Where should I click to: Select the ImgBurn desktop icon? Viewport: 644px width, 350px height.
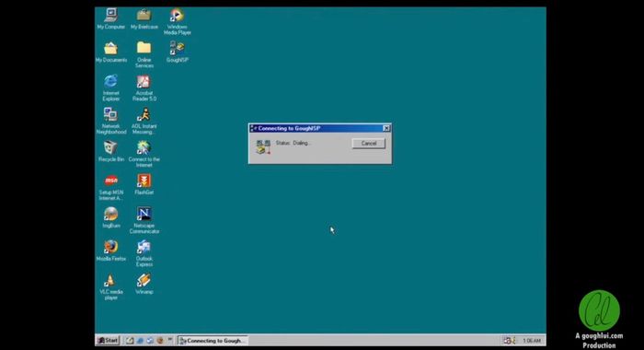pos(111,217)
